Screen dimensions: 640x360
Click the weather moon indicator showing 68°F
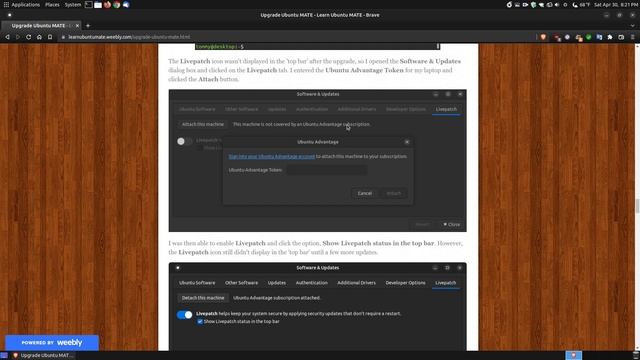click(582, 5)
